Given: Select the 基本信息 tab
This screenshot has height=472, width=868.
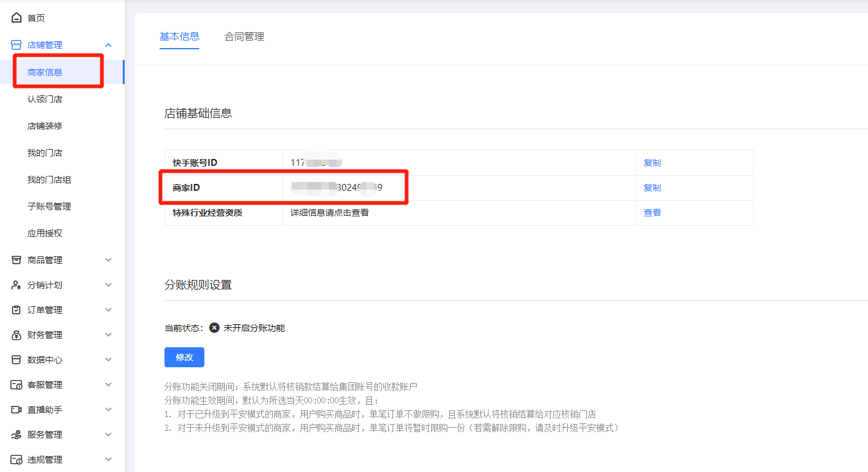Looking at the screenshot, I should point(179,37).
